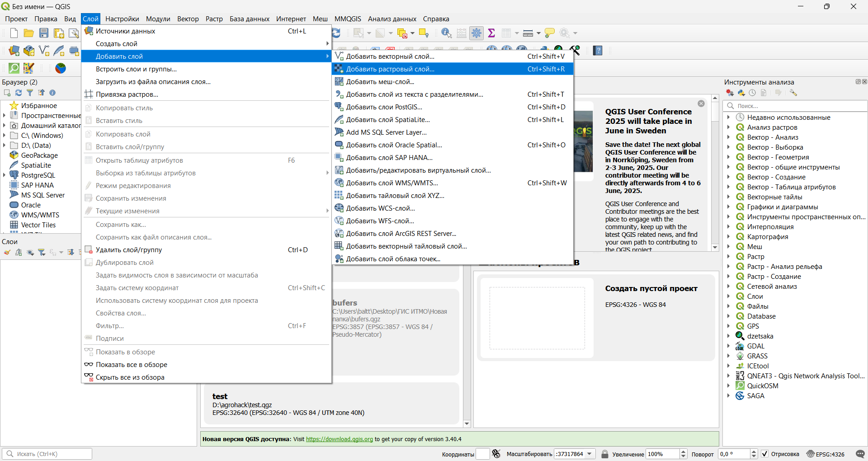This screenshot has width=868, height=461.
Task: Toggle the Отрисовка render checkbox
Action: (765, 454)
